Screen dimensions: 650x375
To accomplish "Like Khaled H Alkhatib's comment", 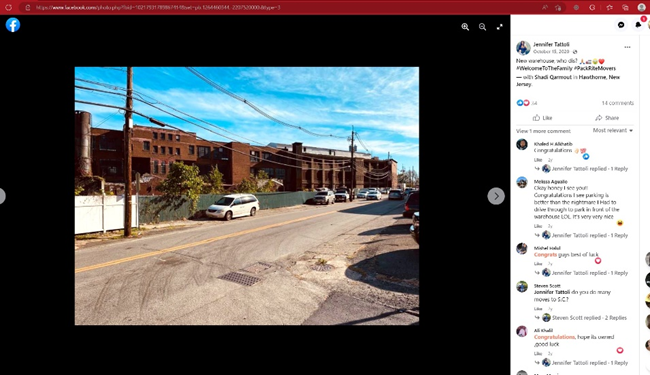I will [x=538, y=160].
